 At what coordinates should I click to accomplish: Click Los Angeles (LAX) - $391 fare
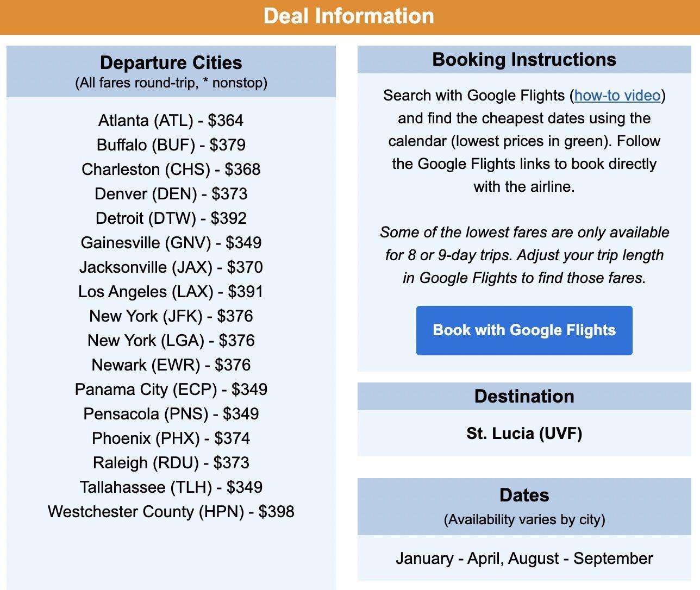tap(171, 292)
